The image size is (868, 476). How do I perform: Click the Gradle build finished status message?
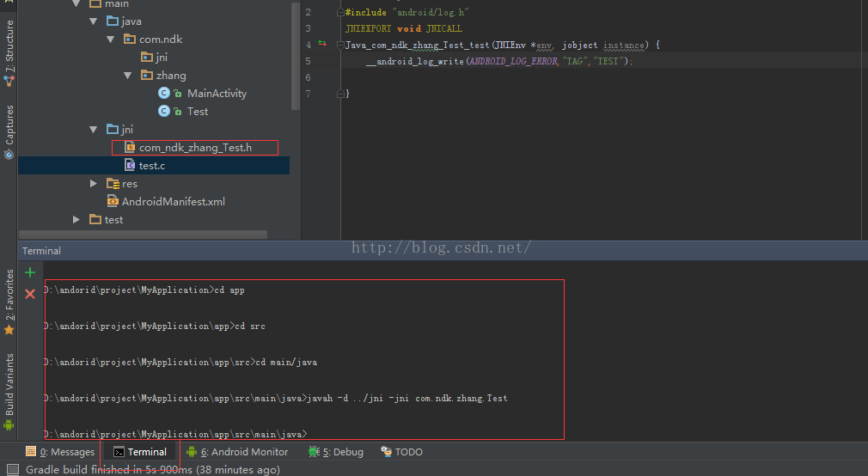tap(153, 469)
